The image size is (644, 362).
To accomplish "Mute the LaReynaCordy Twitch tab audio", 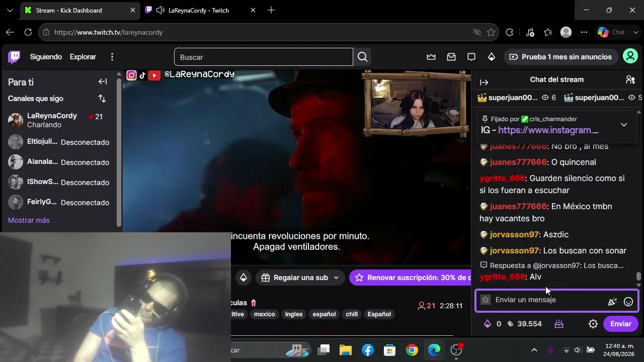I will click(x=160, y=10).
